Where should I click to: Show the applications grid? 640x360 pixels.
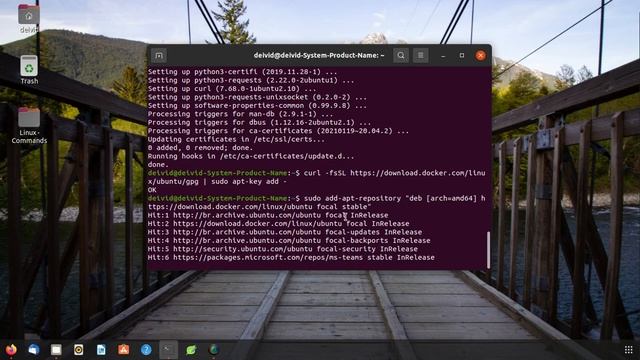coord(629,349)
